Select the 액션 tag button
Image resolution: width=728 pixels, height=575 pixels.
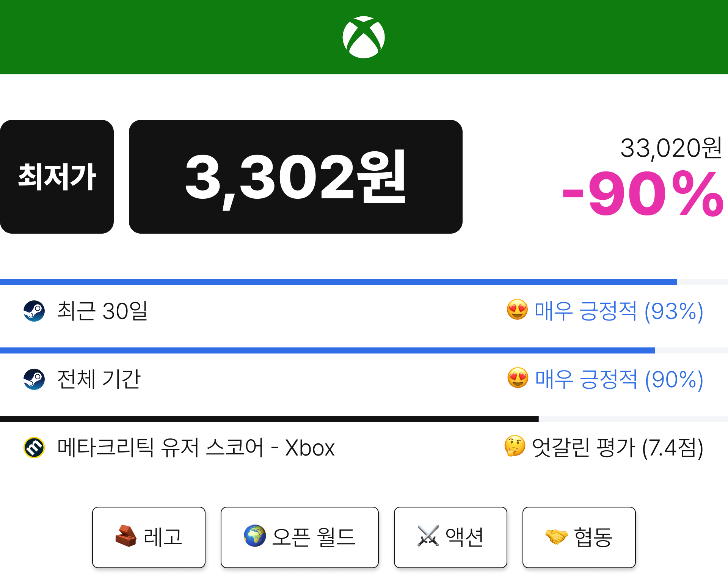pyautogui.click(x=450, y=537)
